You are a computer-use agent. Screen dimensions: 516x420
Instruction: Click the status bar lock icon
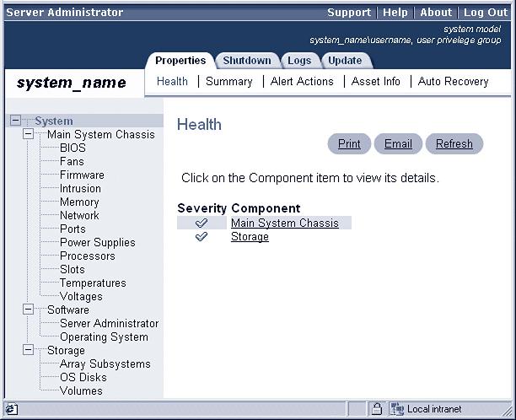378,409
